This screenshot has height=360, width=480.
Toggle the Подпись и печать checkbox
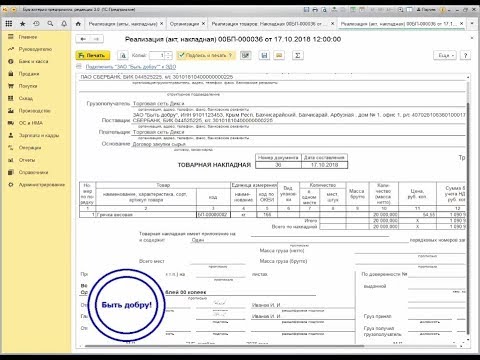[x=182, y=55]
